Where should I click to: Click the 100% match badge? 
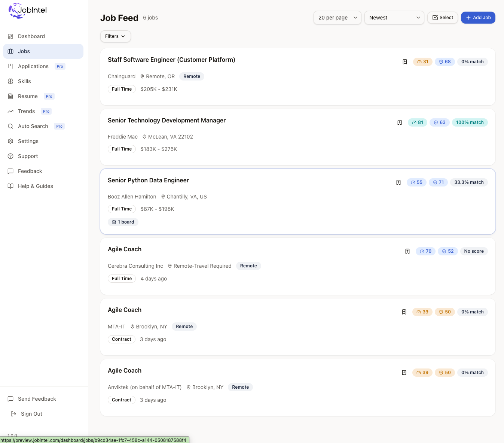(x=470, y=122)
